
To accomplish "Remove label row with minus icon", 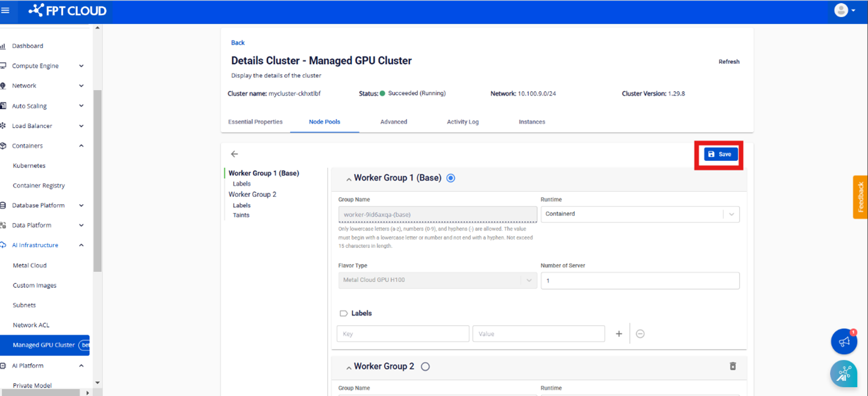I will tap(640, 334).
